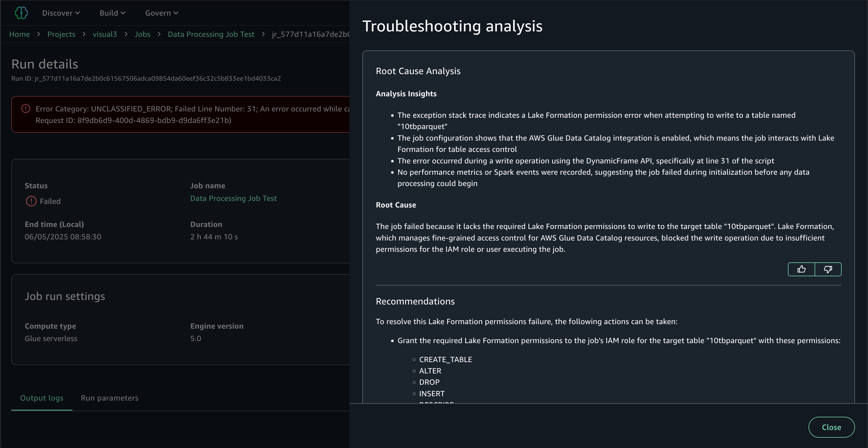The height and width of the screenshot is (448, 868).
Task: Click the Failed status warning icon
Action: [x=31, y=201]
